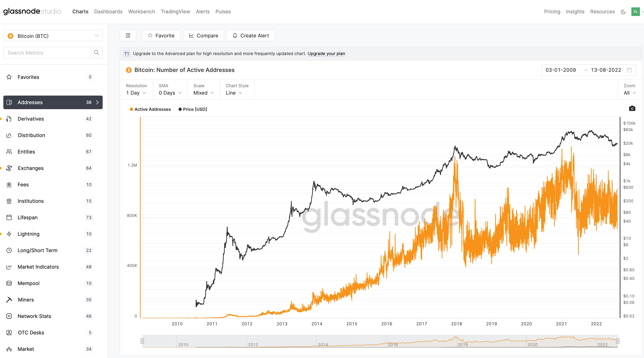Viewport: 644px width, 358px height.
Task: Toggle Active Addresses series in legend
Action: pyautogui.click(x=150, y=109)
